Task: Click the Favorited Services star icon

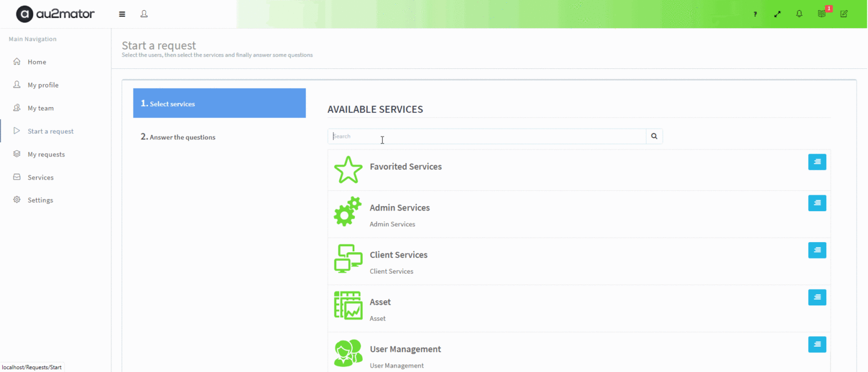Action: [x=348, y=169]
